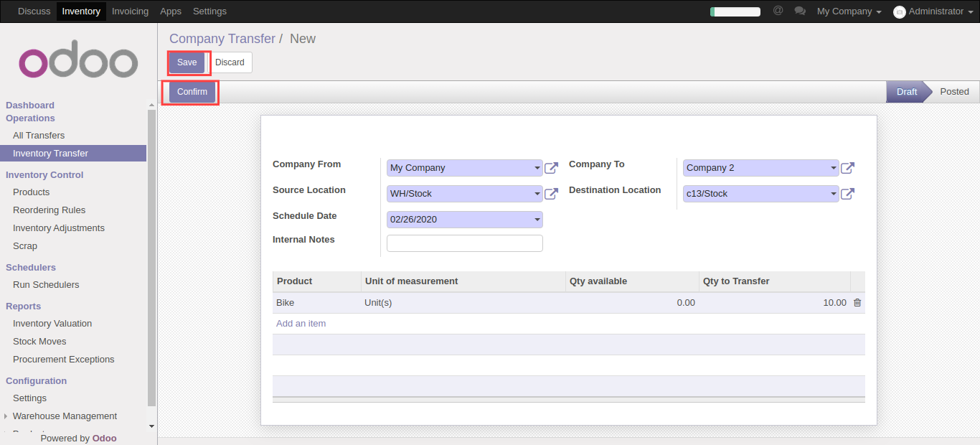
Task: Open the Invoicing menu
Action: [130, 11]
